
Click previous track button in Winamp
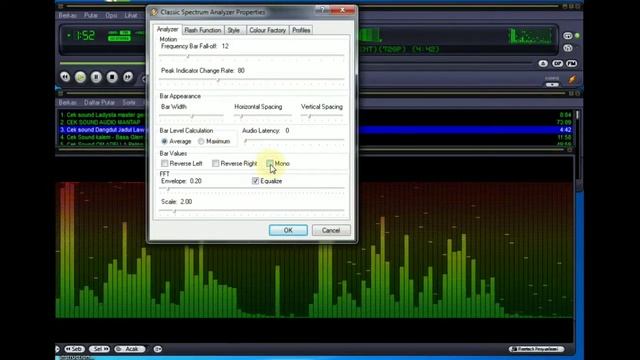pos(65,77)
